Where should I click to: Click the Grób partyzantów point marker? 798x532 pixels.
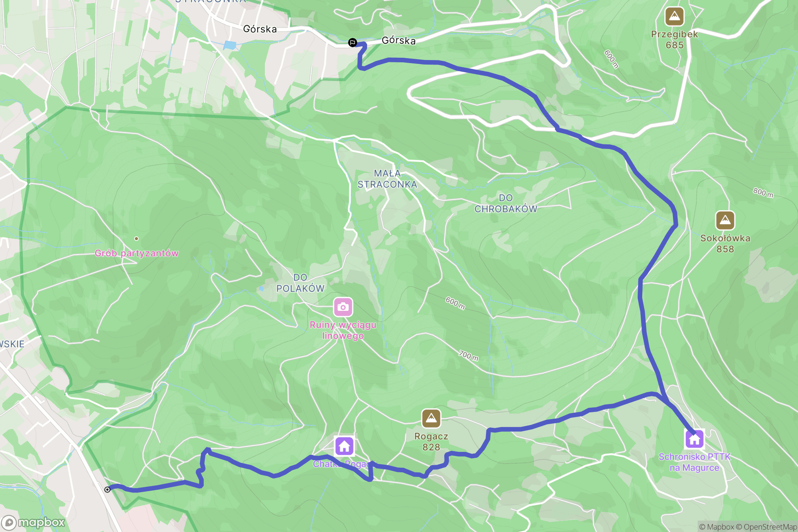[136, 239]
